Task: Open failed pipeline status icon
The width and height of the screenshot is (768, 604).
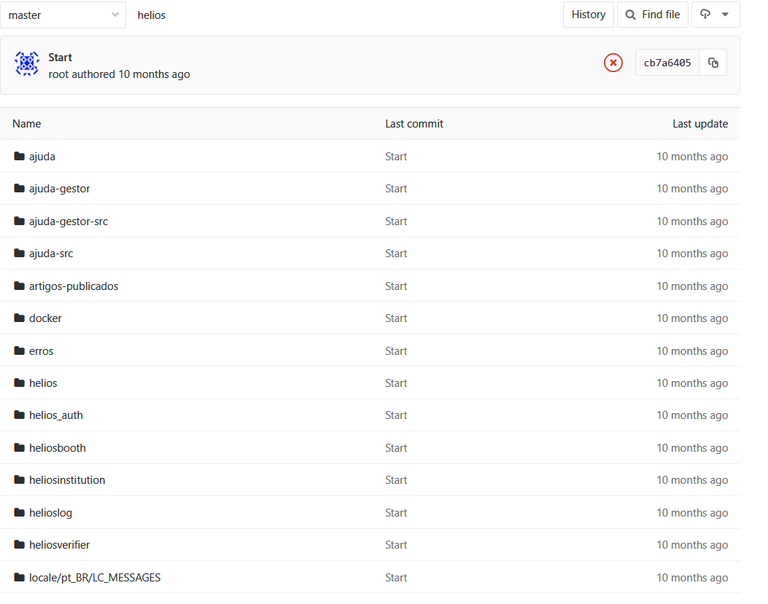Action: (x=613, y=63)
